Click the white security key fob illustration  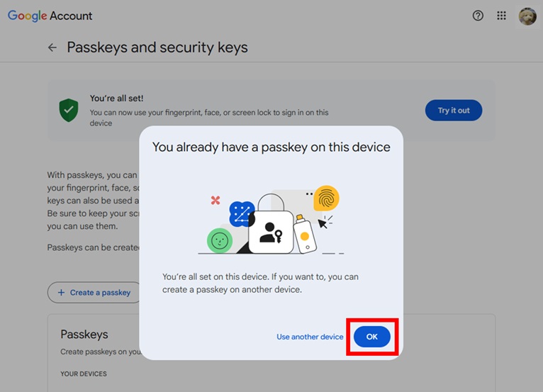click(303, 234)
